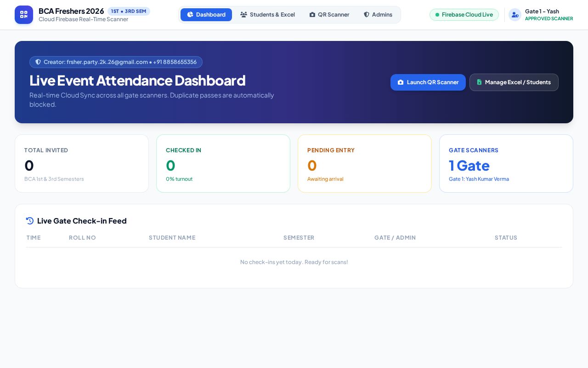Go to the Admins tab

tap(378, 15)
